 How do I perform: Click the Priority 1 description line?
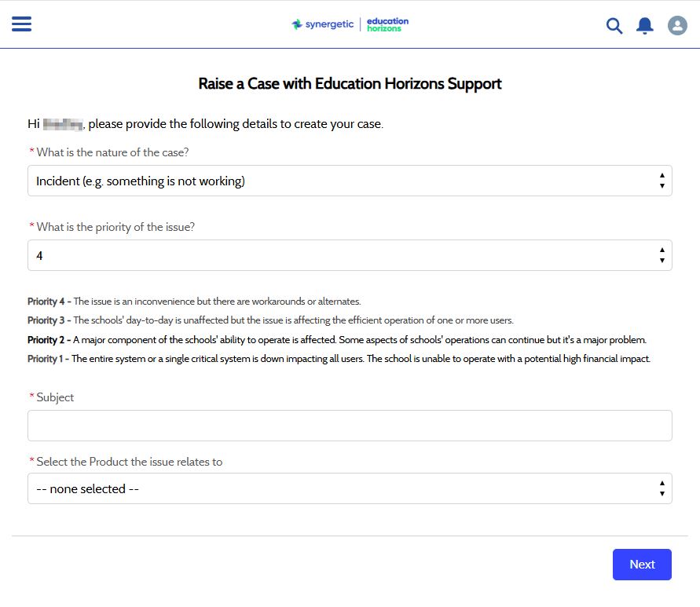(350, 358)
